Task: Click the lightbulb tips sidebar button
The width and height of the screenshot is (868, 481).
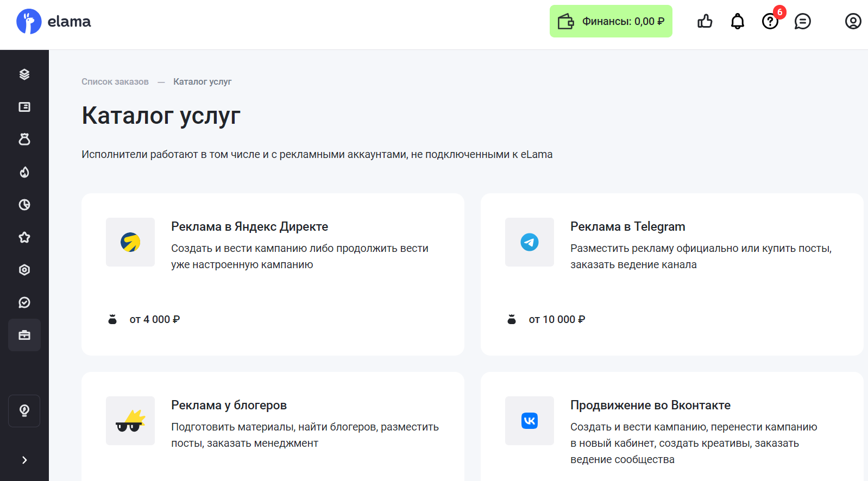Action: [x=24, y=411]
